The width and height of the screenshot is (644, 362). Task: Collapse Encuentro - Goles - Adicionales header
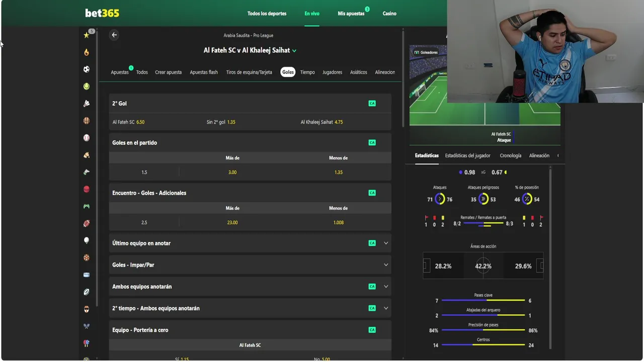pyautogui.click(x=250, y=193)
